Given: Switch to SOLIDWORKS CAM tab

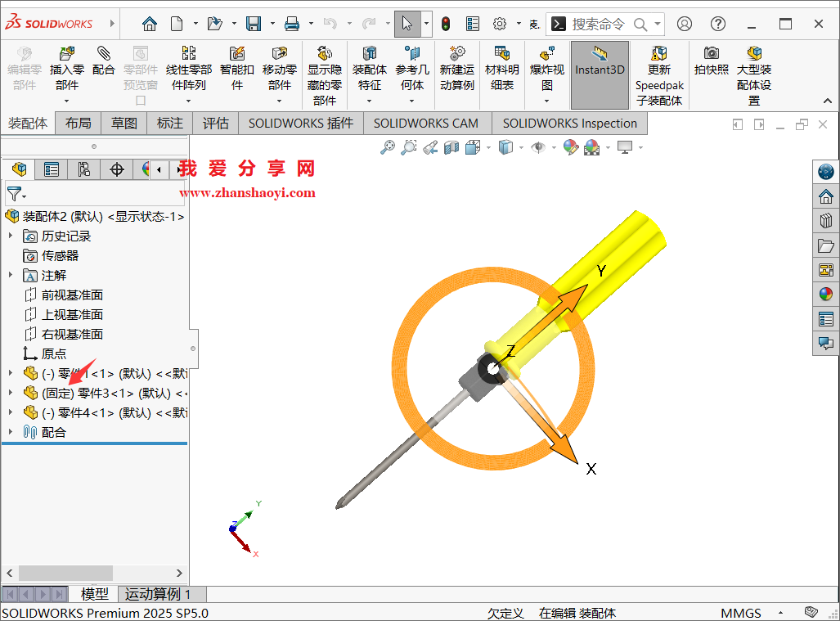Looking at the screenshot, I should coord(426,124).
